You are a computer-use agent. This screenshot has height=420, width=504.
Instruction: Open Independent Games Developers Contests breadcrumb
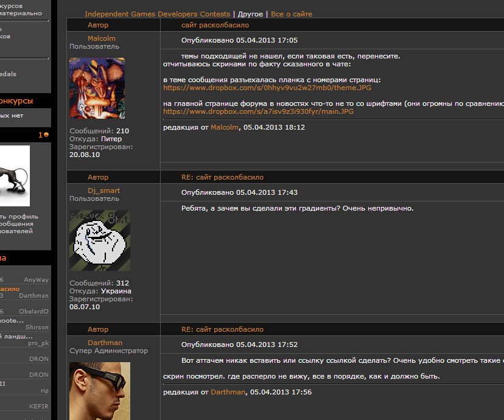coord(158,14)
